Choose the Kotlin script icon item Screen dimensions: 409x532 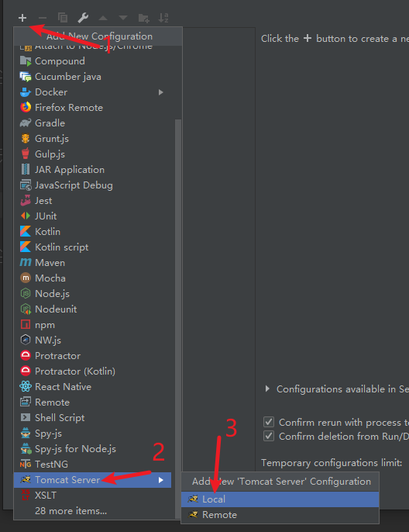pyautogui.click(x=26, y=247)
